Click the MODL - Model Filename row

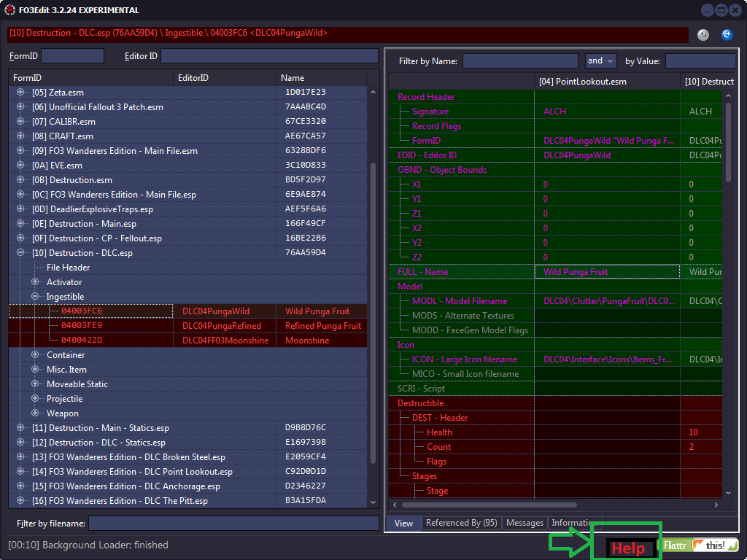(x=555, y=301)
